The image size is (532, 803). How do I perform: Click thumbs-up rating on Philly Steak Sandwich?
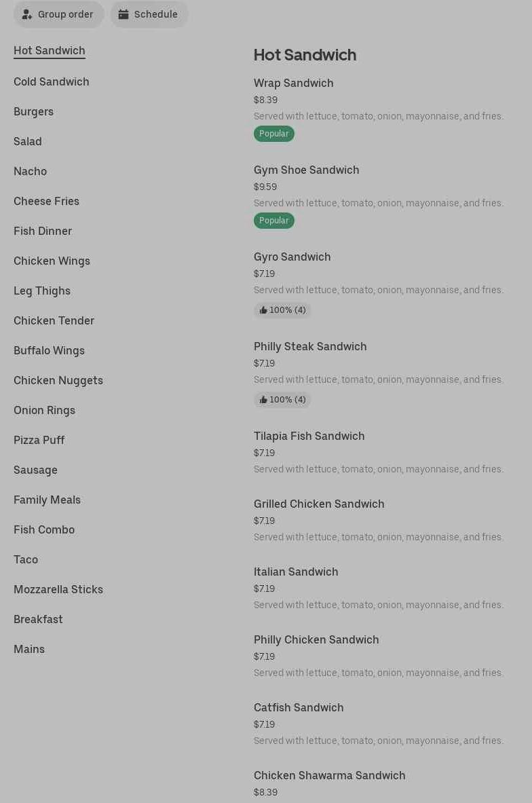coord(282,400)
